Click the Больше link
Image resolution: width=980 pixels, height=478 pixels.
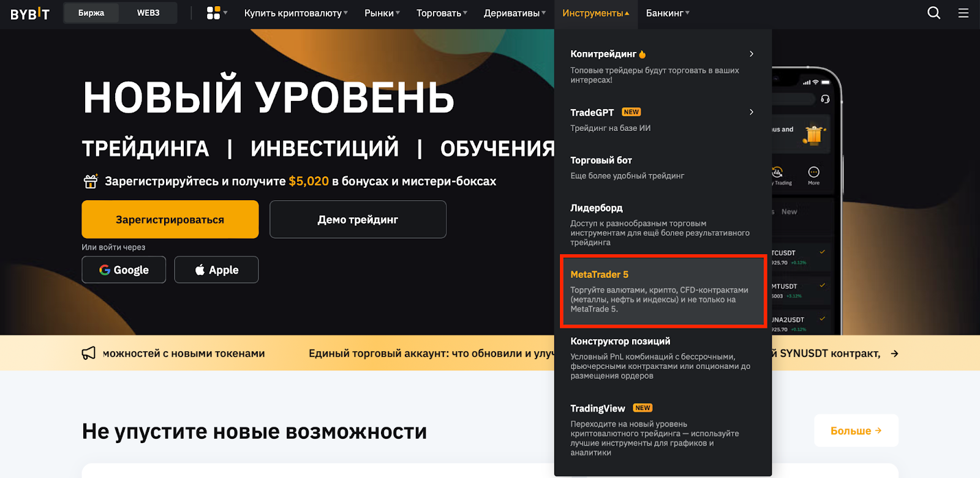856,431
